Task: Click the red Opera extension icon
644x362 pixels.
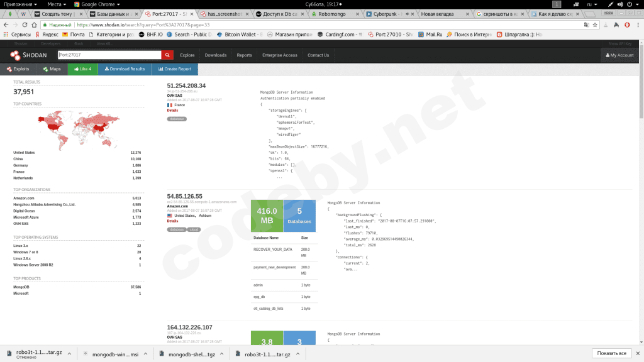Action: (x=627, y=25)
